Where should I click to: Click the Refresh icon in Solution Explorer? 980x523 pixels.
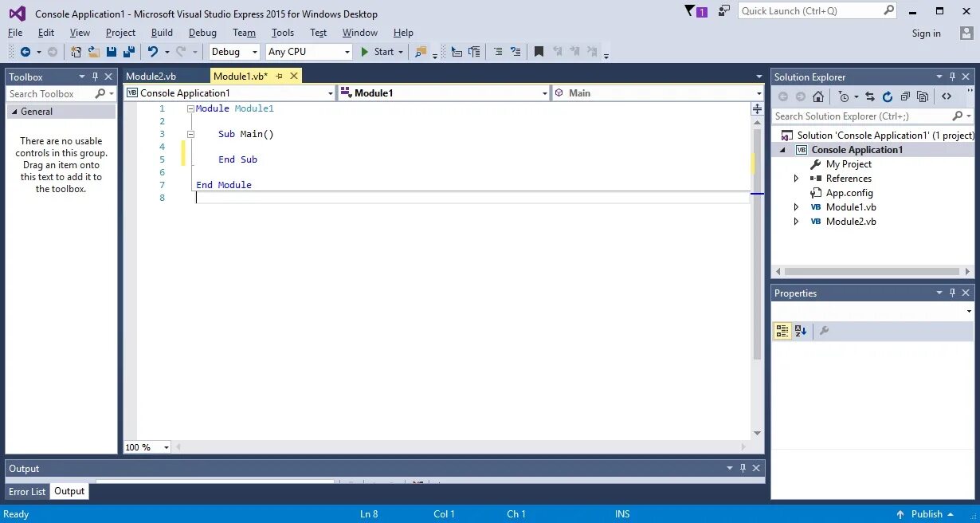click(x=888, y=96)
